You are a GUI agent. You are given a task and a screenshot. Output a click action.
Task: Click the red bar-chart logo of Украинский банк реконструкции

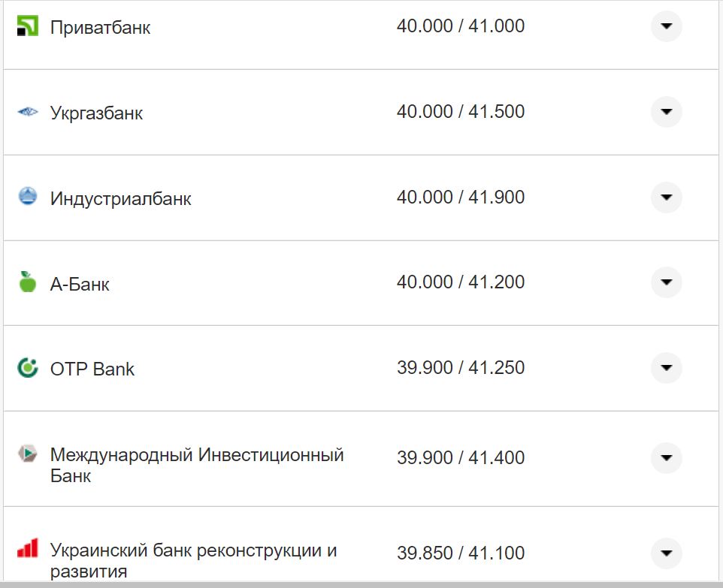[x=27, y=548]
